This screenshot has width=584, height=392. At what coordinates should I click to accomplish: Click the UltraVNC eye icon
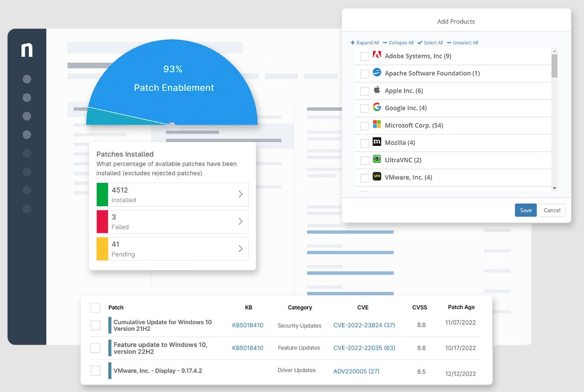click(x=377, y=159)
